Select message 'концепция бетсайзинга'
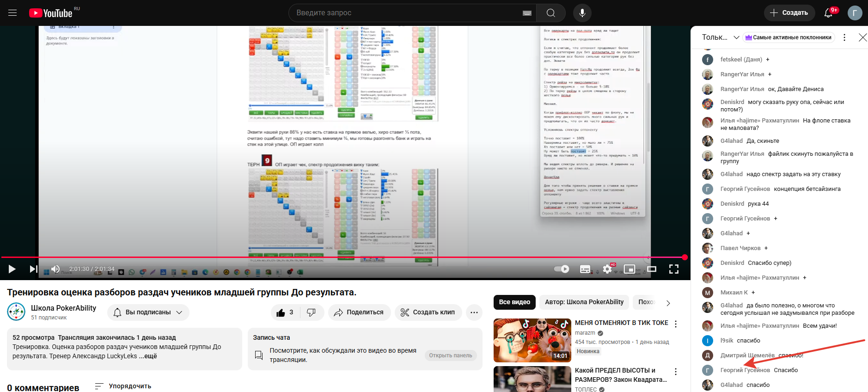The width and height of the screenshot is (868, 392). click(x=807, y=189)
